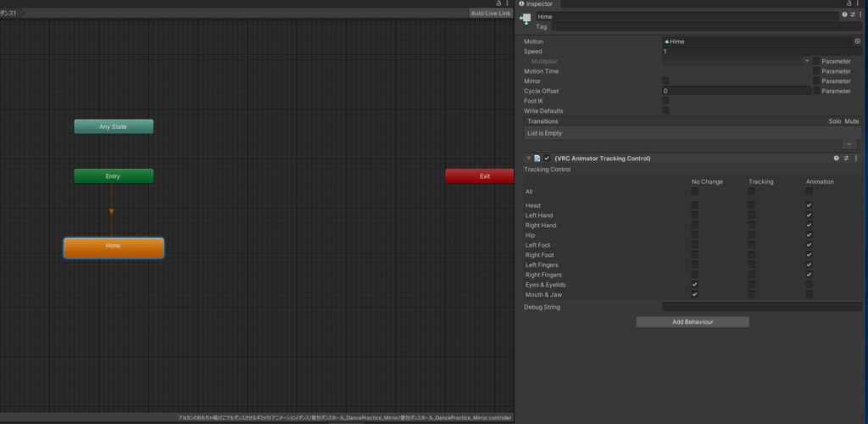This screenshot has width=868, height=424.
Task: Enable the Parameter checkbox for Cycle Offset
Action: [816, 91]
